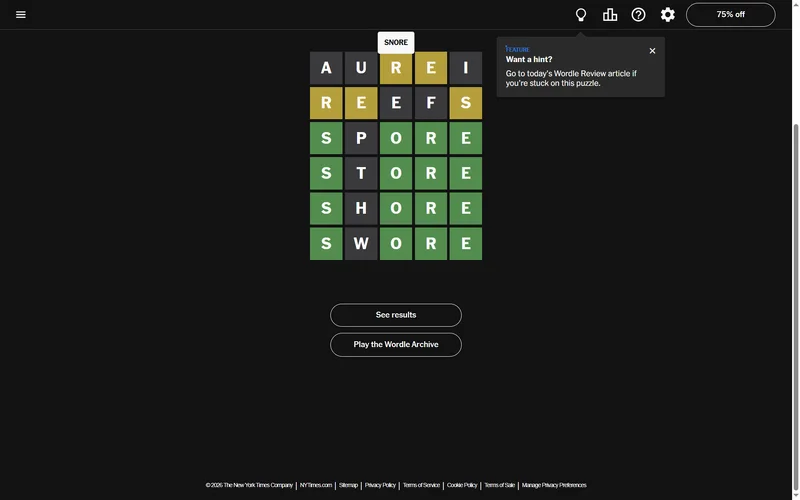Click the yellow R tile in REEFS row

click(x=326, y=103)
